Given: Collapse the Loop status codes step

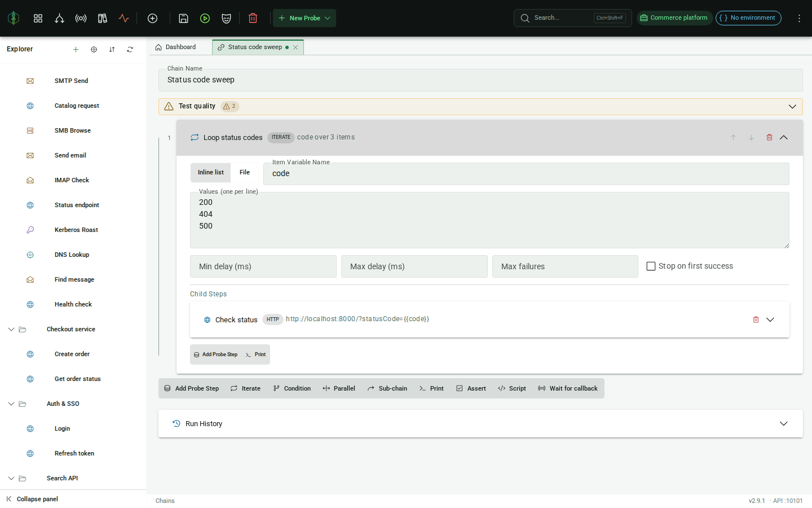Looking at the screenshot, I should (x=784, y=137).
